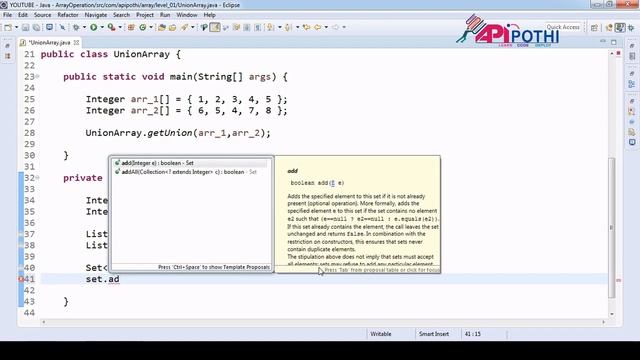
Task: Open the Debug configurations dropdown arrow
Action: 84,27
